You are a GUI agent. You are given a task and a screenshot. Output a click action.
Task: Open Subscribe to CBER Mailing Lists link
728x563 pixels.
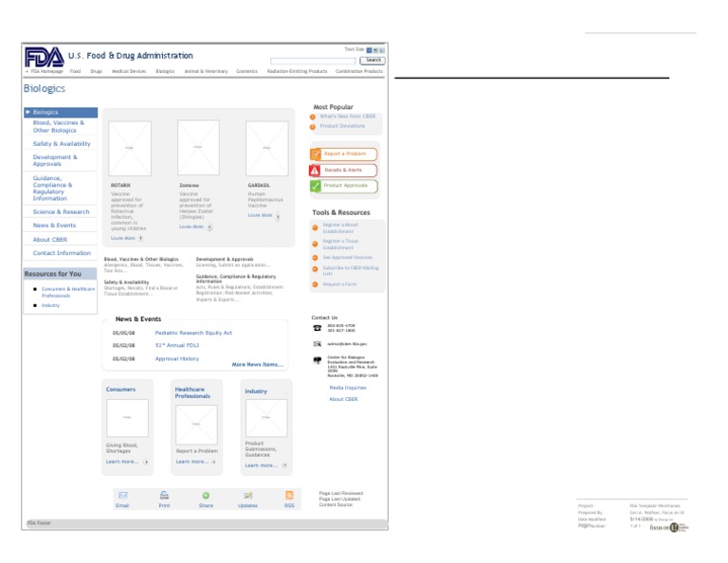pos(351,271)
